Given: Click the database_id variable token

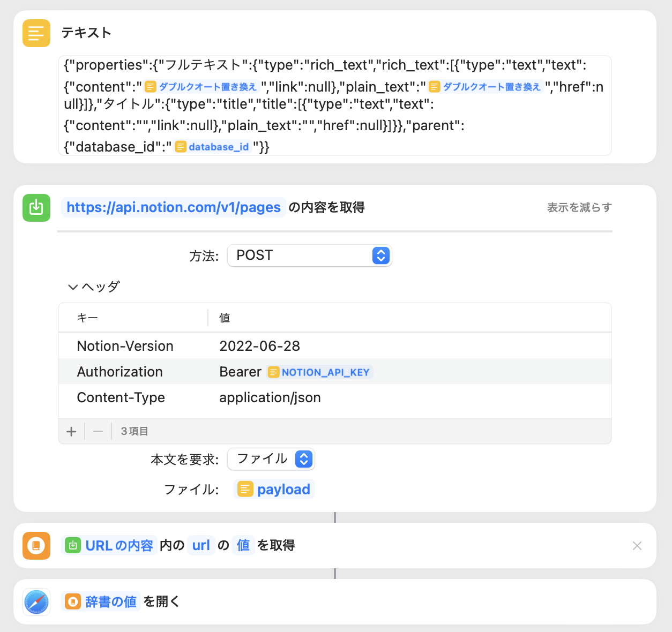Looking at the screenshot, I should pos(213,147).
